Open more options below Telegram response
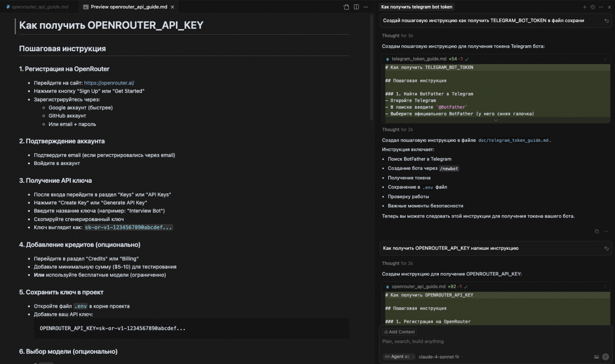 [x=606, y=231]
